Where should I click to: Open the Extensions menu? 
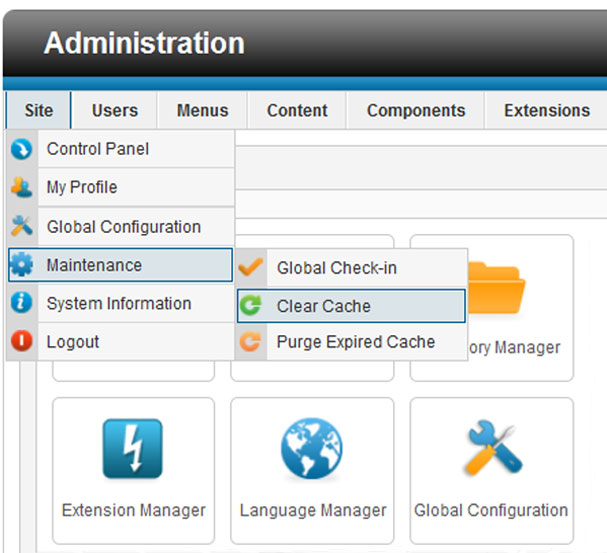click(x=547, y=110)
